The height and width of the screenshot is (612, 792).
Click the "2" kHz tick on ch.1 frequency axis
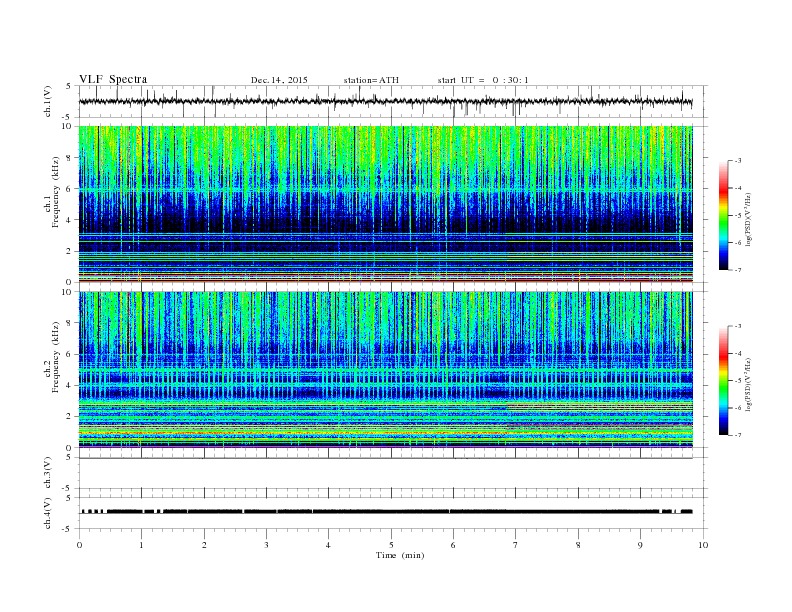(x=69, y=251)
